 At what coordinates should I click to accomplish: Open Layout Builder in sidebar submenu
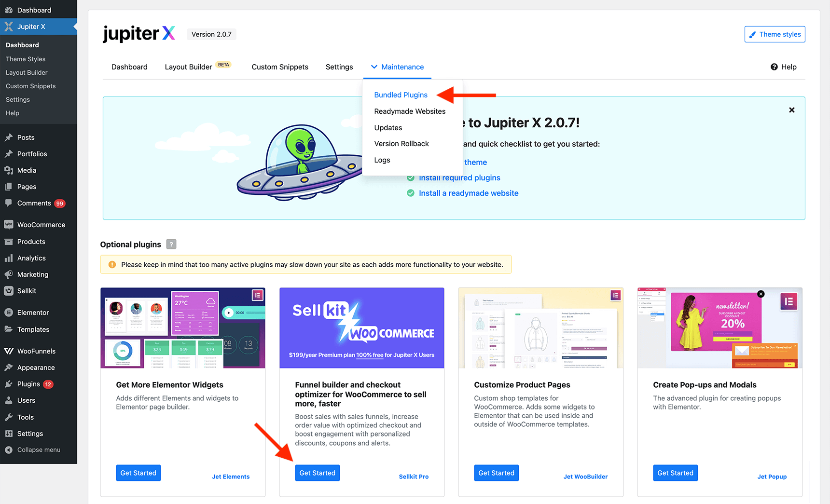(x=27, y=73)
